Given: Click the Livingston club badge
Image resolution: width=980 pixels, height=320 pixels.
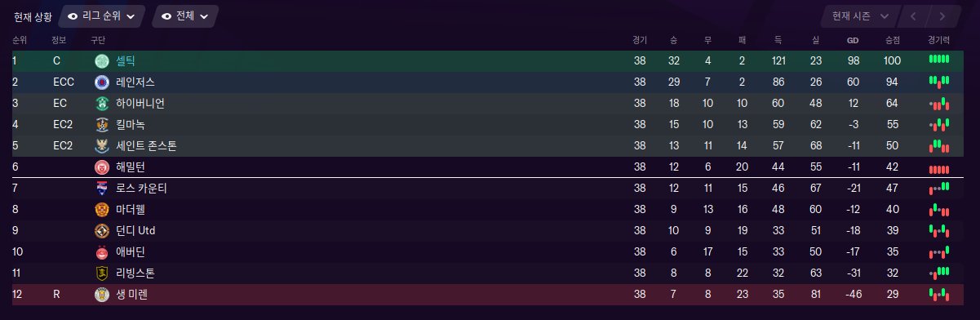Looking at the screenshot, I should tap(101, 273).
